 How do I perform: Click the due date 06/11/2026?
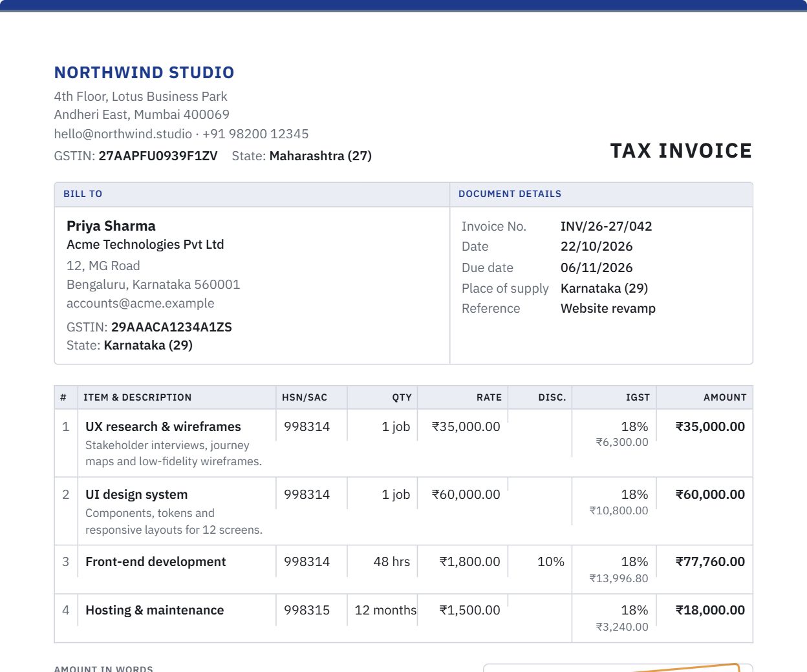pyautogui.click(x=596, y=268)
